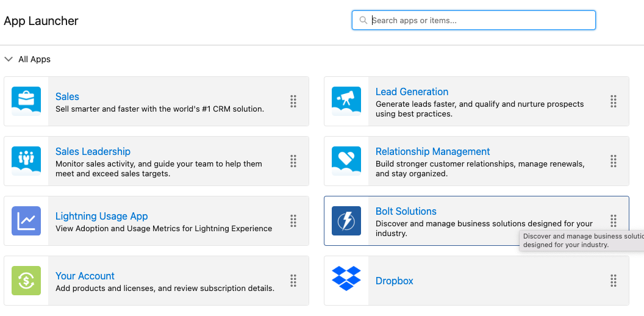Click text 'Sell smarter and faster' description

pos(160,109)
